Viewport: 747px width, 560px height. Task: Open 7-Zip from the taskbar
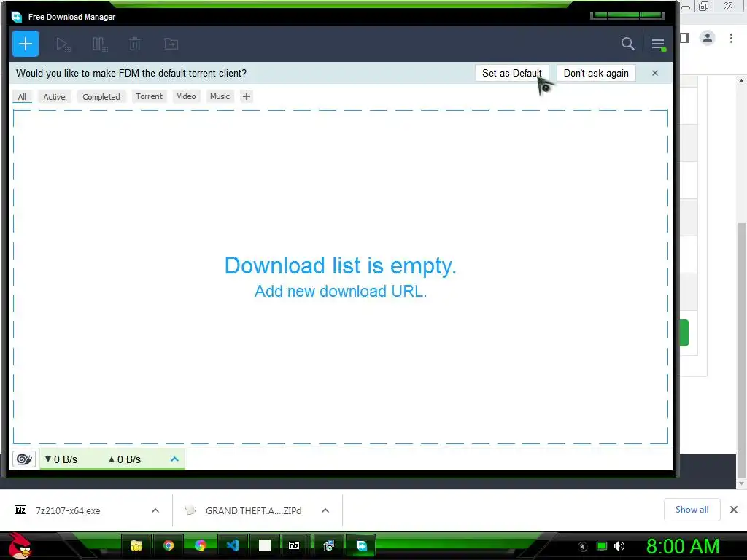coord(294,545)
